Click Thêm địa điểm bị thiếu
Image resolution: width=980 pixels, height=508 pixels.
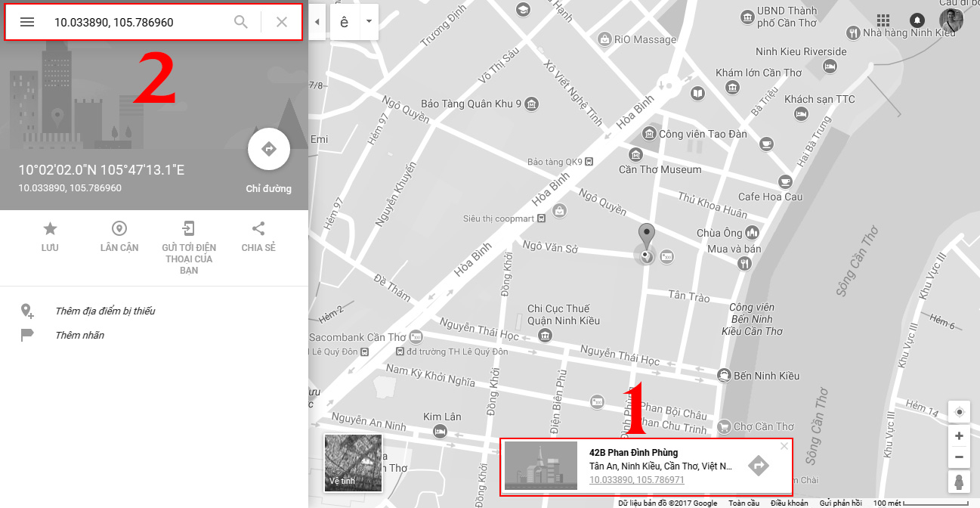coord(105,311)
